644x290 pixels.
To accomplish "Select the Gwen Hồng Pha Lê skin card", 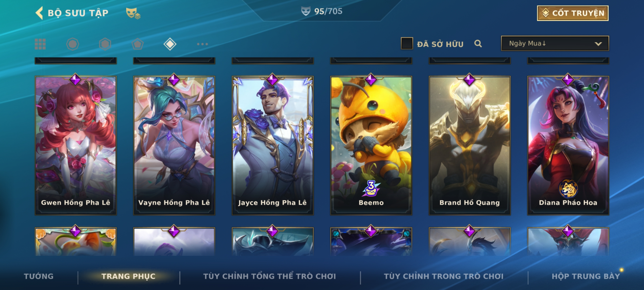I will tap(76, 145).
